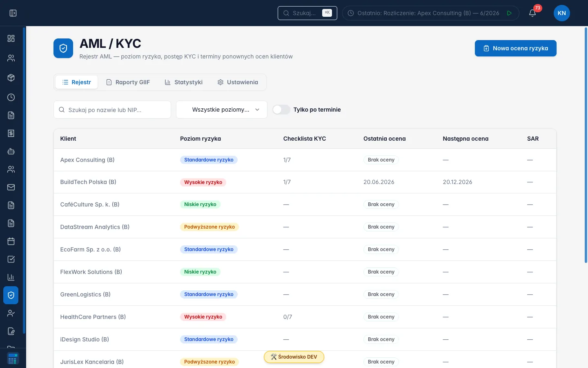Open the Statystyki tab
Screen dimensions: 588x368
click(x=183, y=82)
